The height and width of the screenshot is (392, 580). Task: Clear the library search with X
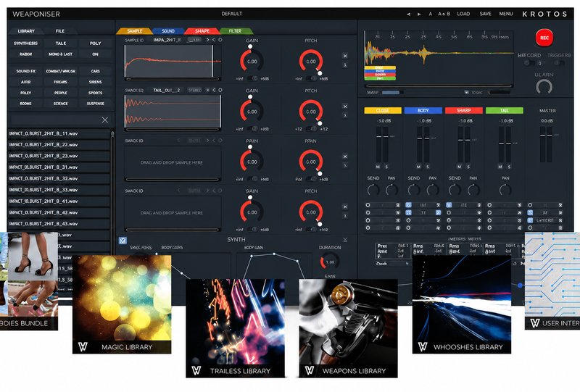(x=105, y=120)
